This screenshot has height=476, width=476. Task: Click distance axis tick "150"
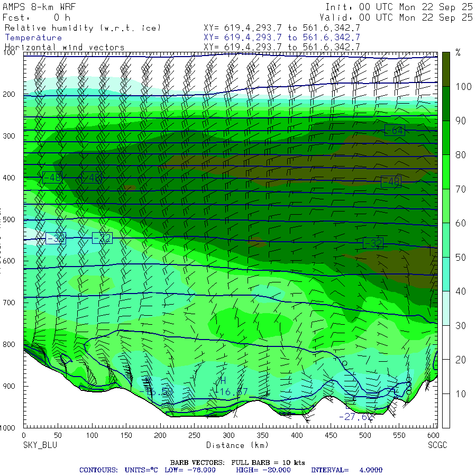[x=126, y=435]
